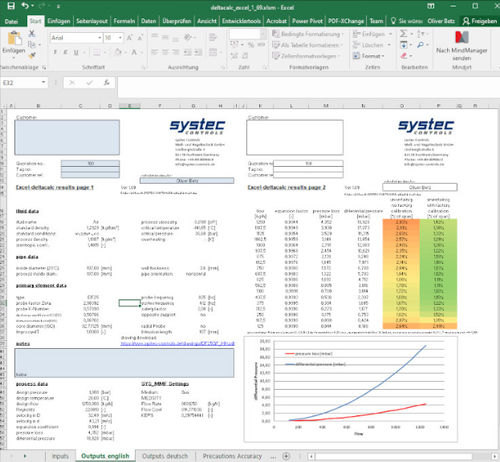Click the cell borders icon
Viewport: 500px width, 462px height.
click(x=96, y=52)
